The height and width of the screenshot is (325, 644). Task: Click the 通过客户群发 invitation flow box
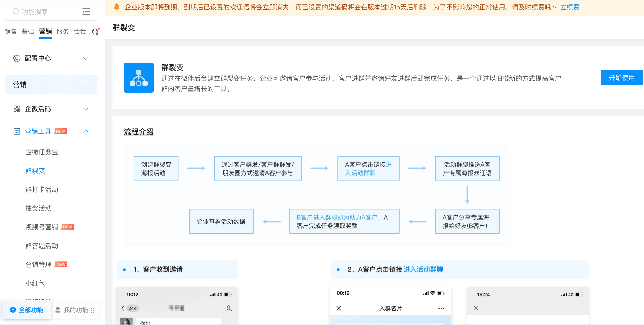click(x=258, y=168)
